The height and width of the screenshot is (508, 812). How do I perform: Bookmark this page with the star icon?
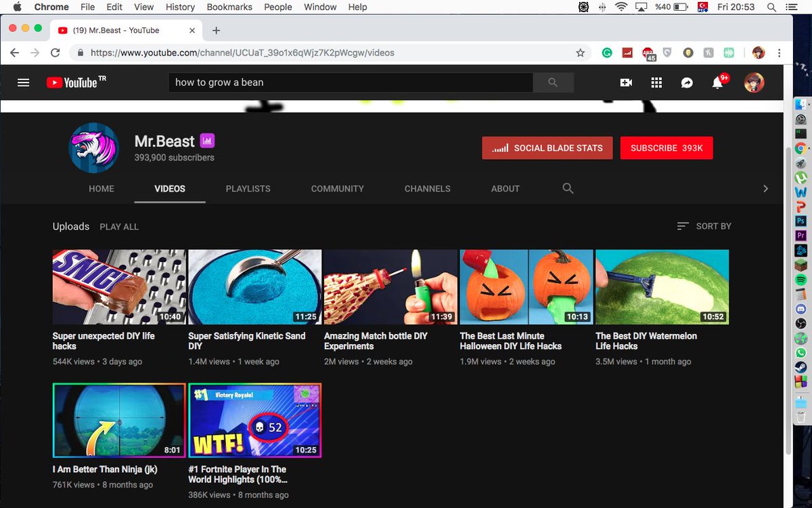coord(580,53)
